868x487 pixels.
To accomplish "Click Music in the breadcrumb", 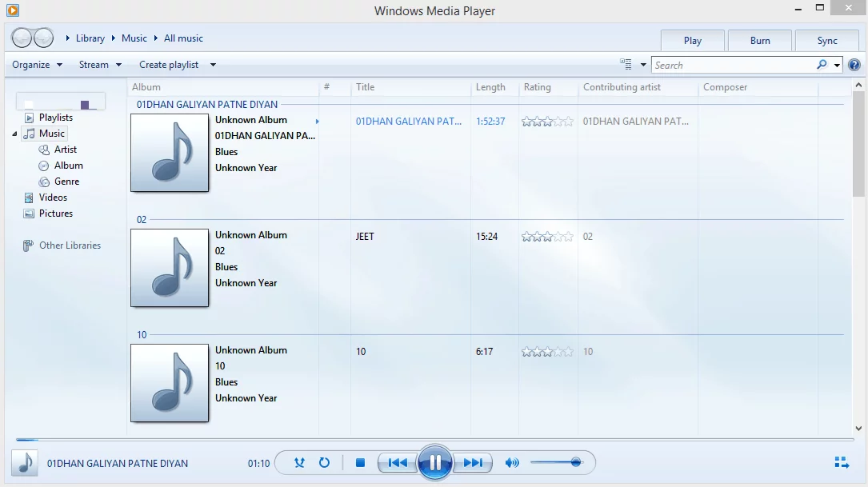I will point(134,38).
